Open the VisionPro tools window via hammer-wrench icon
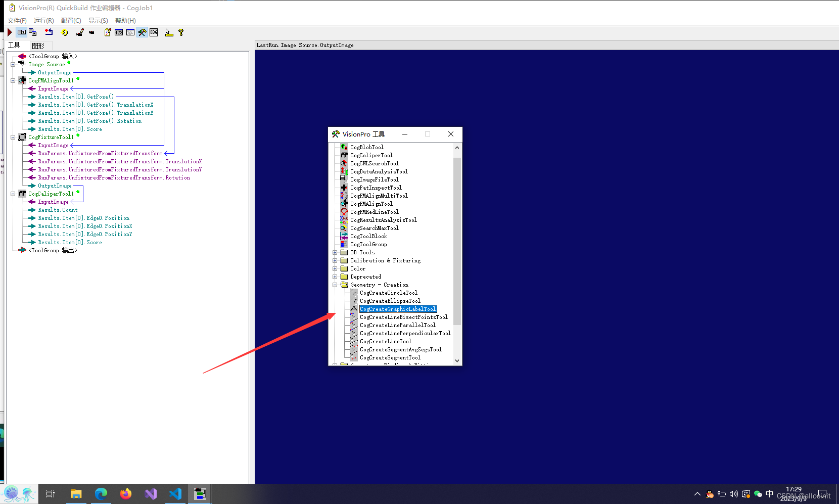Screen dimensions: 839x504 pyautogui.click(x=142, y=32)
